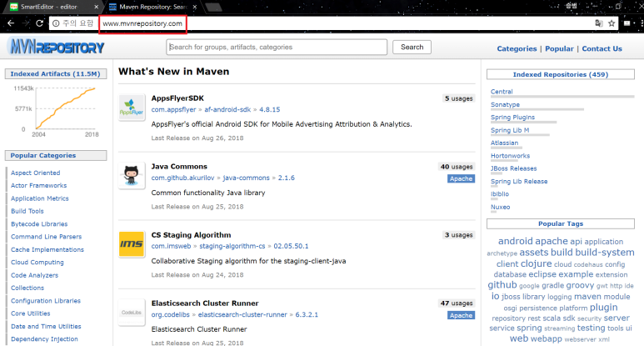Click the indexed artifacts growth chart
The image size is (644, 346).
pyautogui.click(x=57, y=111)
